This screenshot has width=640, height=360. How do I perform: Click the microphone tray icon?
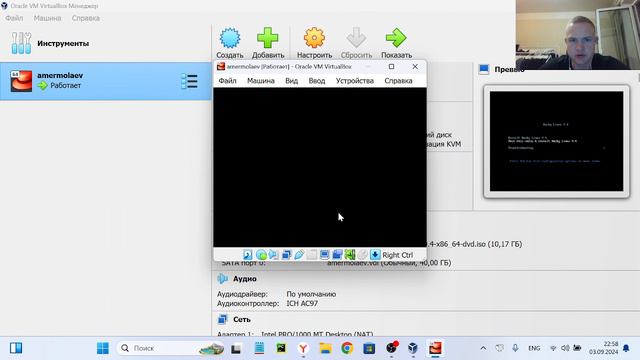click(x=515, y=348)
